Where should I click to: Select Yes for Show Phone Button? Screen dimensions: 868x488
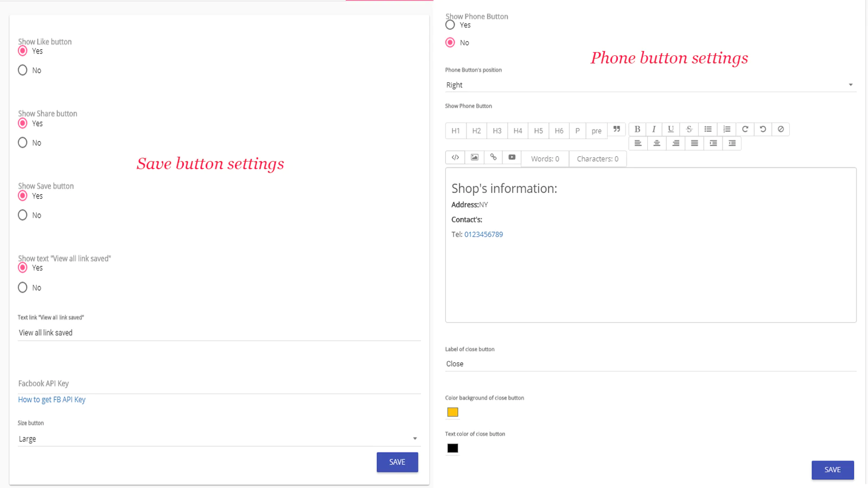(450, 25)
